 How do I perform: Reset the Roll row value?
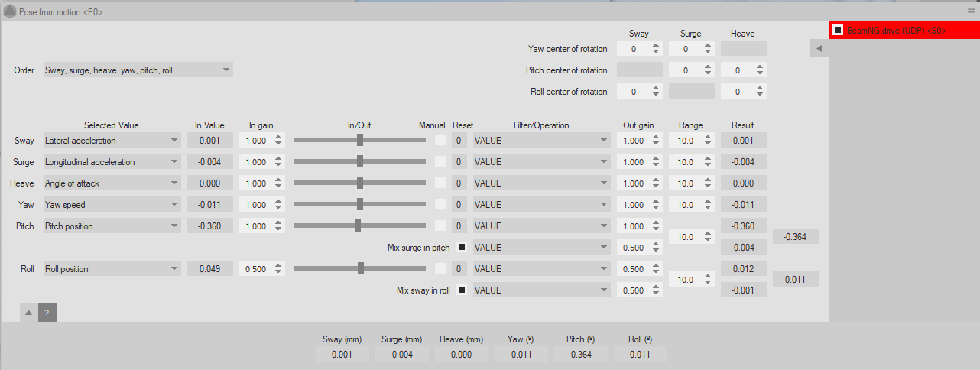[458, 269]
